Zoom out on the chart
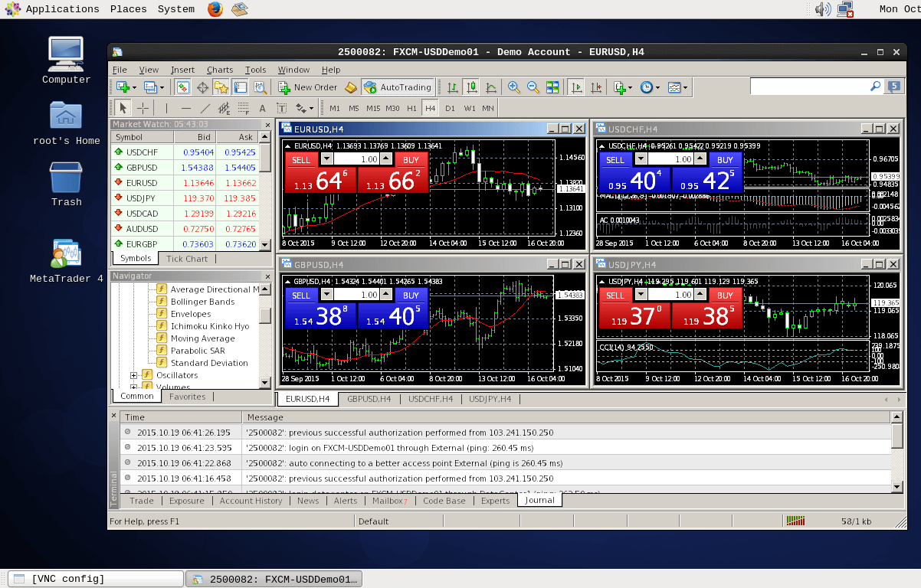Image resolution: width=921 pixels, height=588 pixels. 533,87
